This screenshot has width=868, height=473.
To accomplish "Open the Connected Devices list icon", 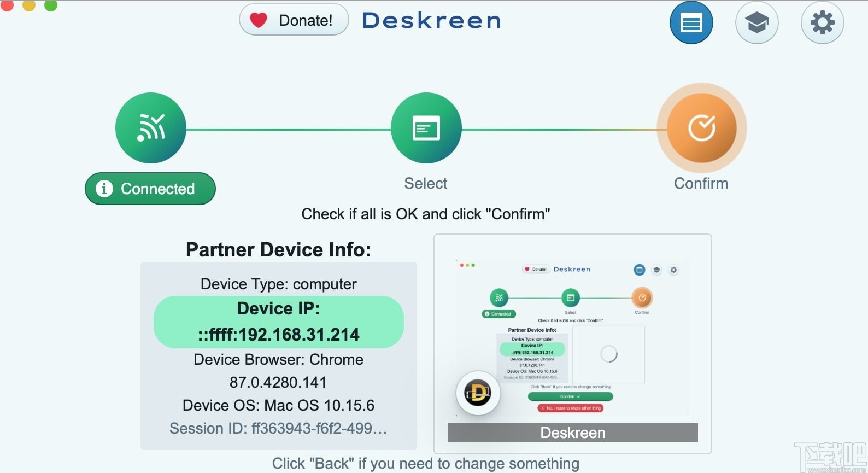I will pos(691,23).
